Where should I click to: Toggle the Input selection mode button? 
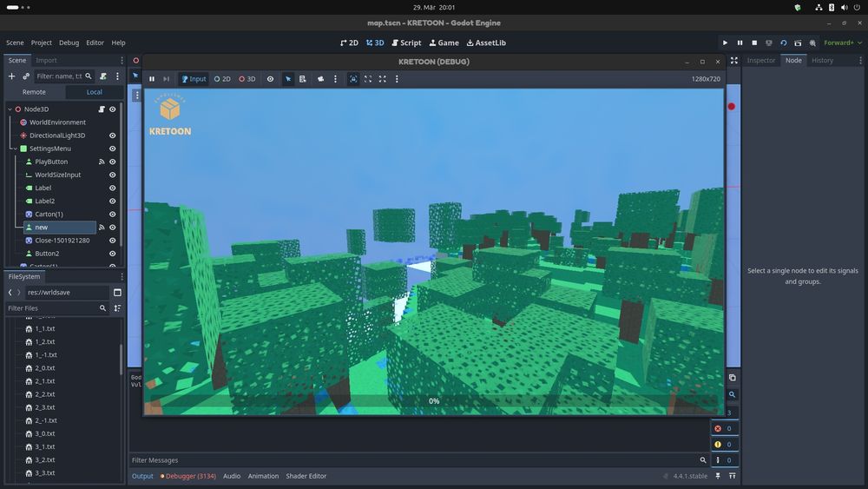[194, 79]
